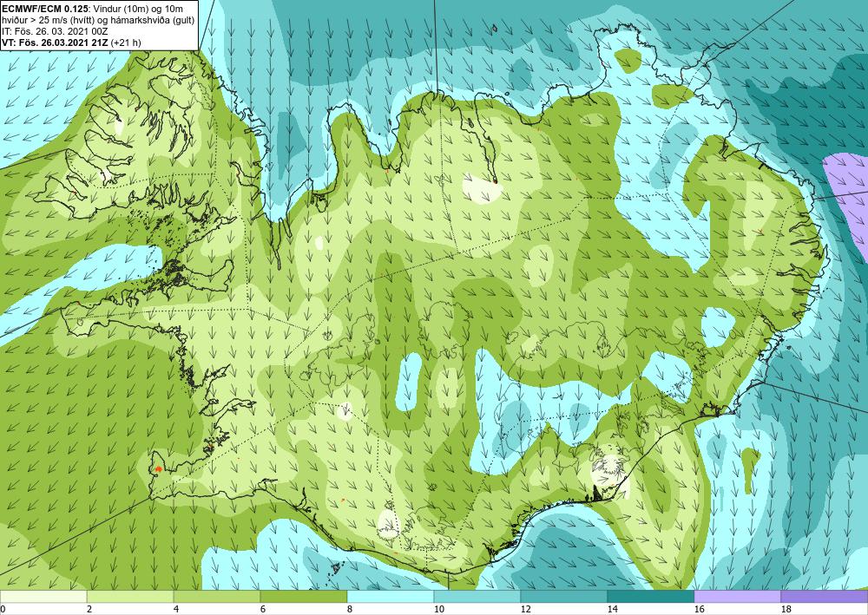
Task: Click the 4–6 m/s legend swatch
Action: click(x=217, y=596)
